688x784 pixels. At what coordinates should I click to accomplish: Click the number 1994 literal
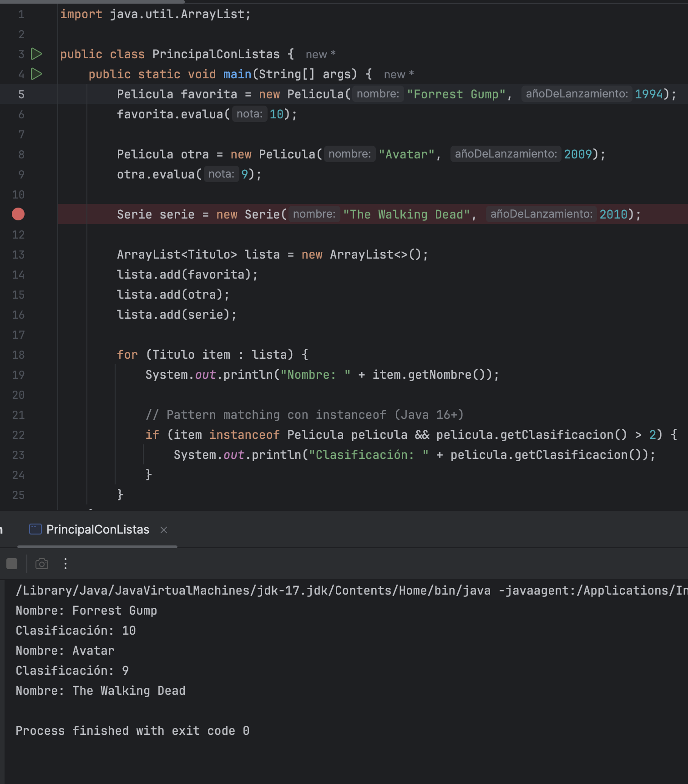pos(649,94)
